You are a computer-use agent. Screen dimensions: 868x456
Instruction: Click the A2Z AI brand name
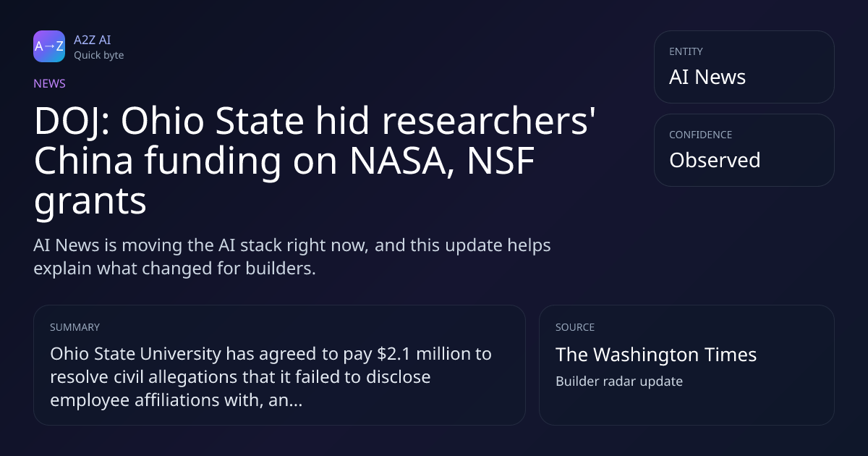(92, 40)
